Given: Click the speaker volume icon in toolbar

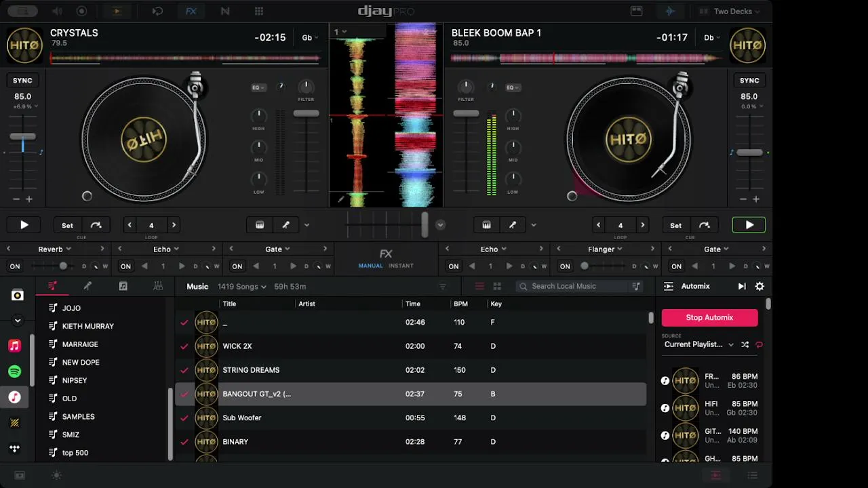Looking at the screenshot, I should [x=57, y=11].
